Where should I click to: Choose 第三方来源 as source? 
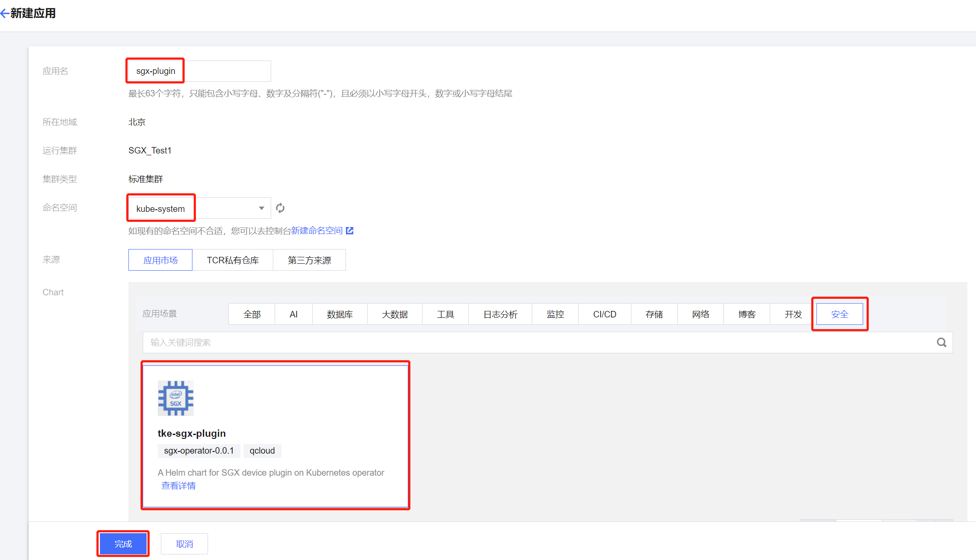(309, 260)
